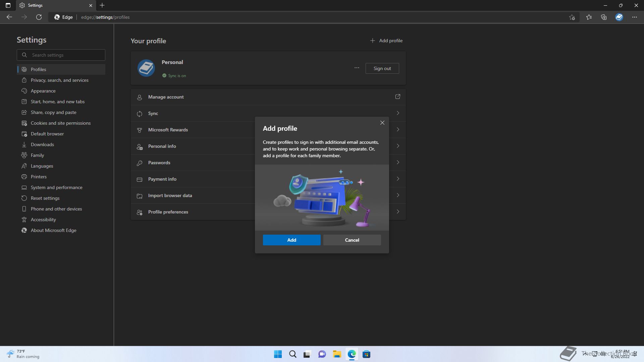
Task: Refresh the settings page
Action: (x=39, y=17)
